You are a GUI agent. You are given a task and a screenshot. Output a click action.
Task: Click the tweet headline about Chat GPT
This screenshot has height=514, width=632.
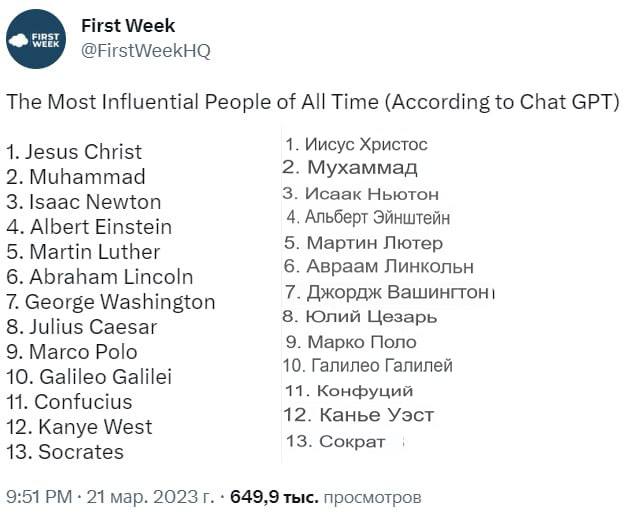(x=314, y=102)
